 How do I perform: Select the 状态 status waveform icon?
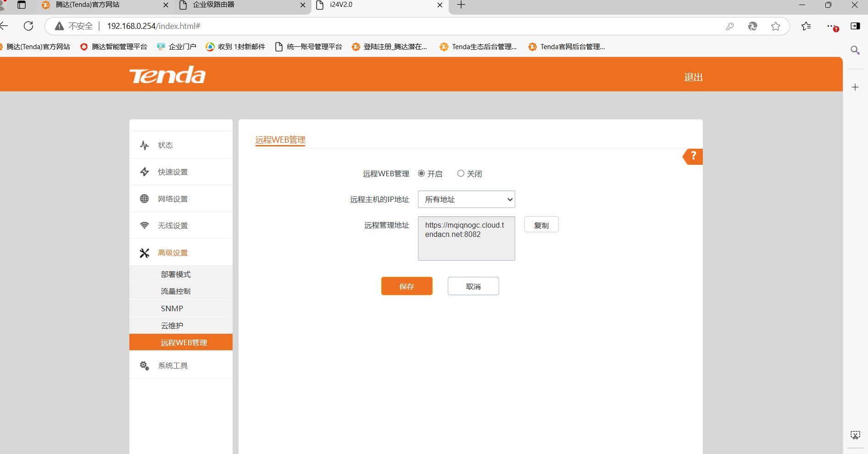[x=144, y=145]
